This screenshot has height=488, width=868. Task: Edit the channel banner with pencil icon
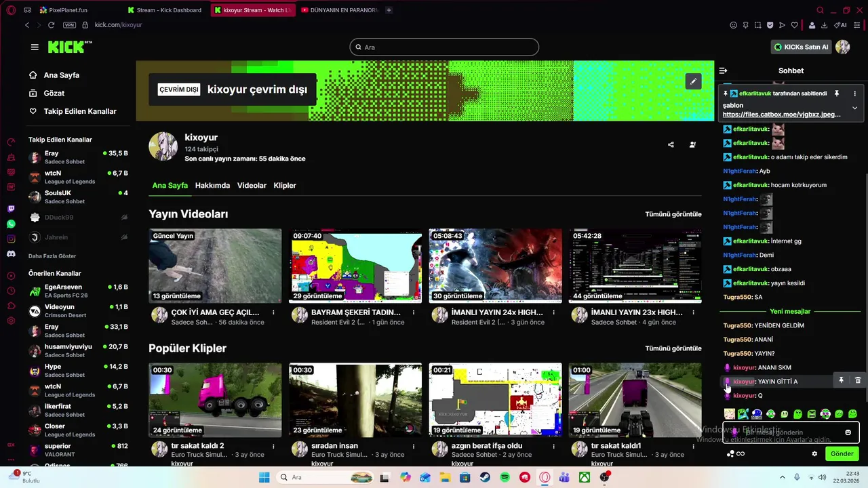[x=693, y=81]
